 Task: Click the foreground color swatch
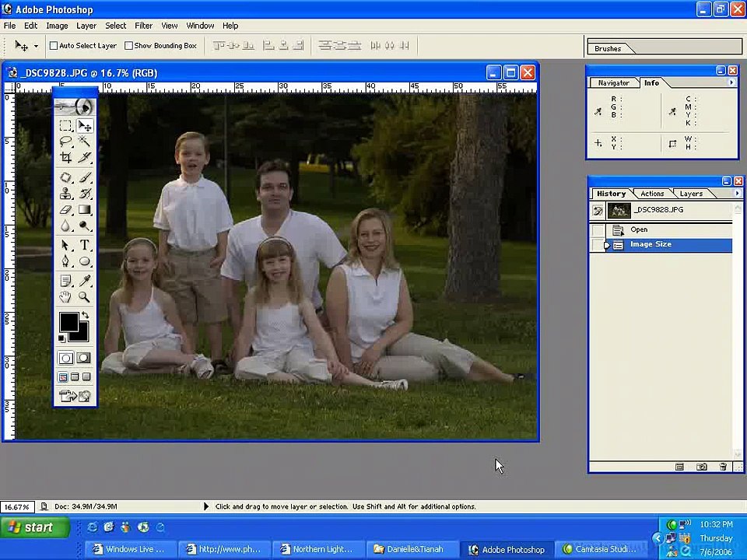tap(68, 322)
